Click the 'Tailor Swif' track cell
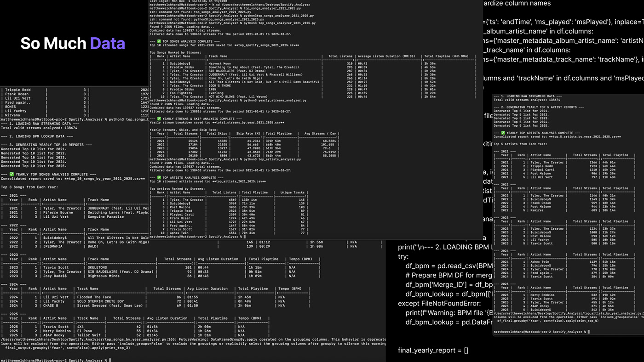Image resolution: width=644 pixels, height=362 pixels. (x=89, y=334)
